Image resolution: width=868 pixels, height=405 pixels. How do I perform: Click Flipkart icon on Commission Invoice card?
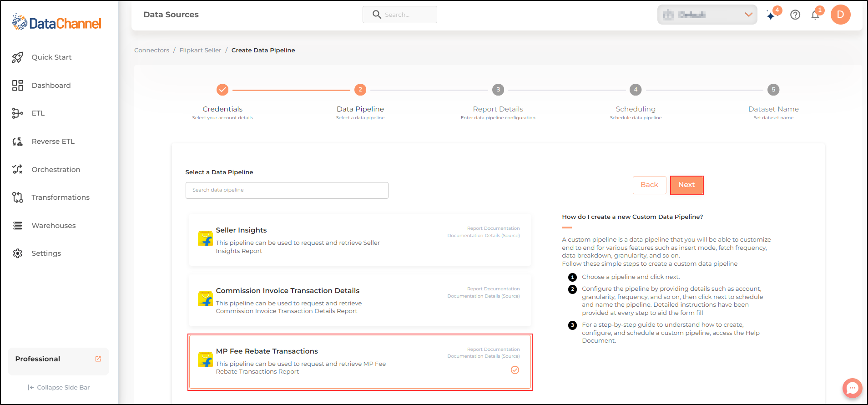click(x=205, y=299)
